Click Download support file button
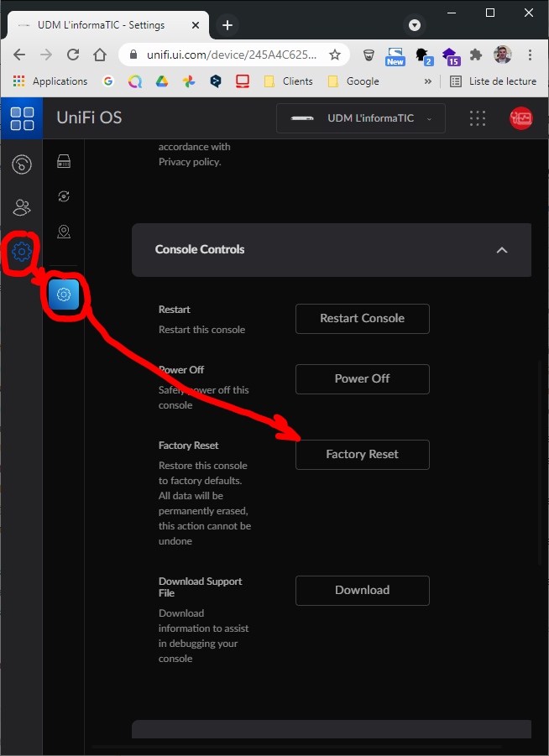Screen dimensions: 549x756 (x=362, y=590)
